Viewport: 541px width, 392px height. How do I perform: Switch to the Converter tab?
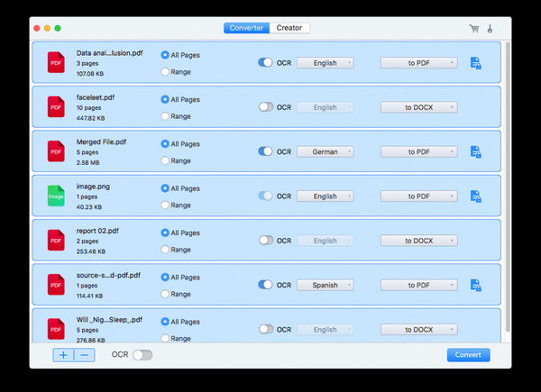(x=246, y=28)
